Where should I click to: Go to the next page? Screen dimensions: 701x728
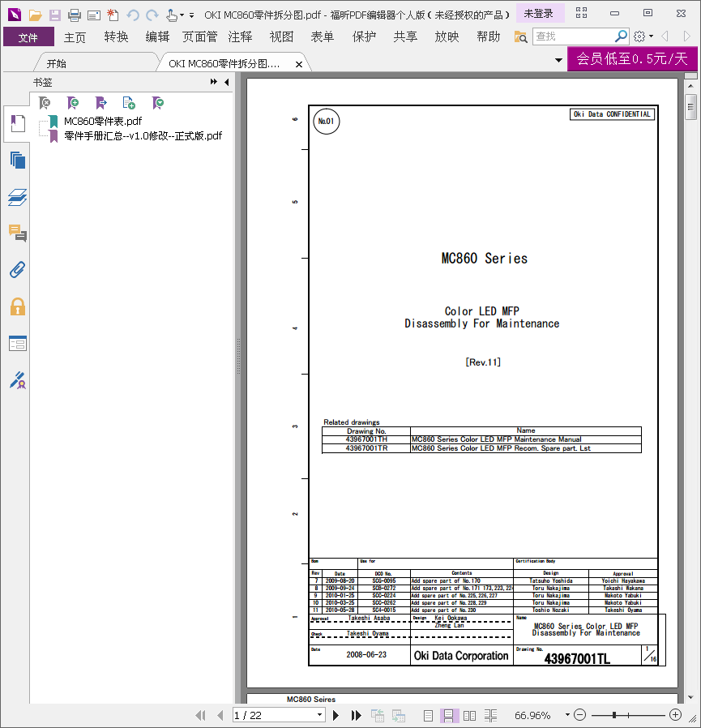tap(336, 716)
